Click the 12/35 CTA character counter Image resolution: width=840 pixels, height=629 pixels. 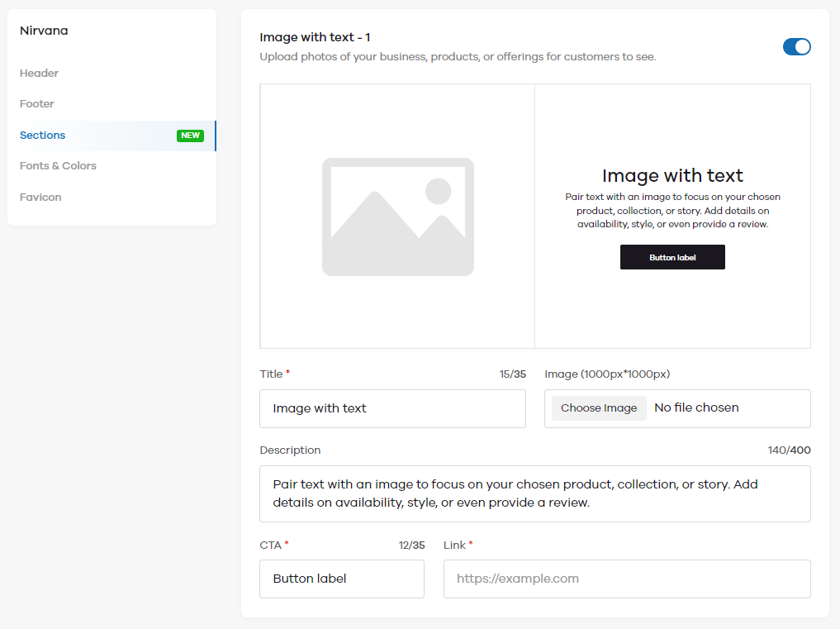pyautogui.click(x=411, y=545)
